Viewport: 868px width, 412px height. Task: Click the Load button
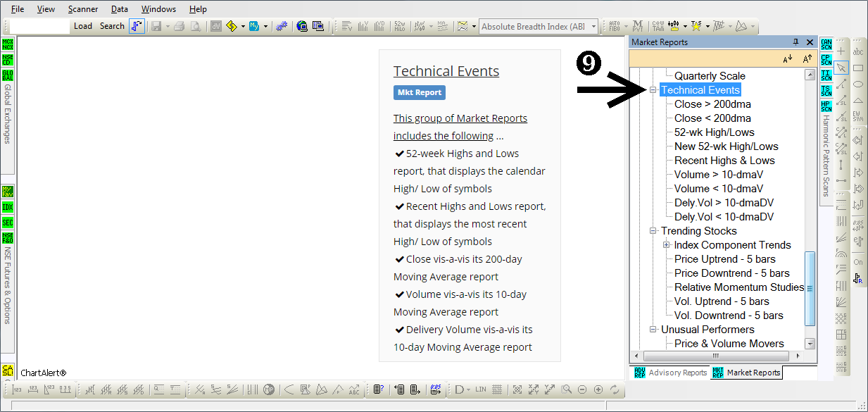pyautogui.click(x=83, y=26)
